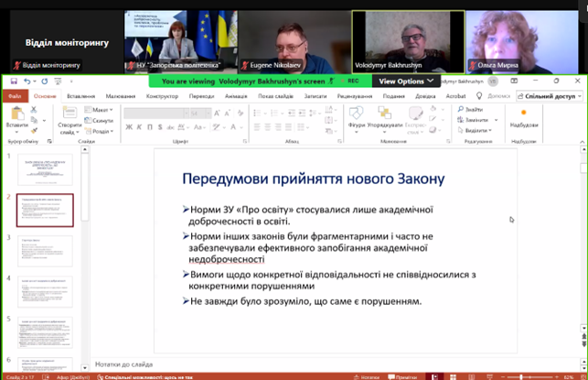Screen dimensions: 588x380
Task: Open the Layout (Макет) dropdown
Action: (101, 110)
